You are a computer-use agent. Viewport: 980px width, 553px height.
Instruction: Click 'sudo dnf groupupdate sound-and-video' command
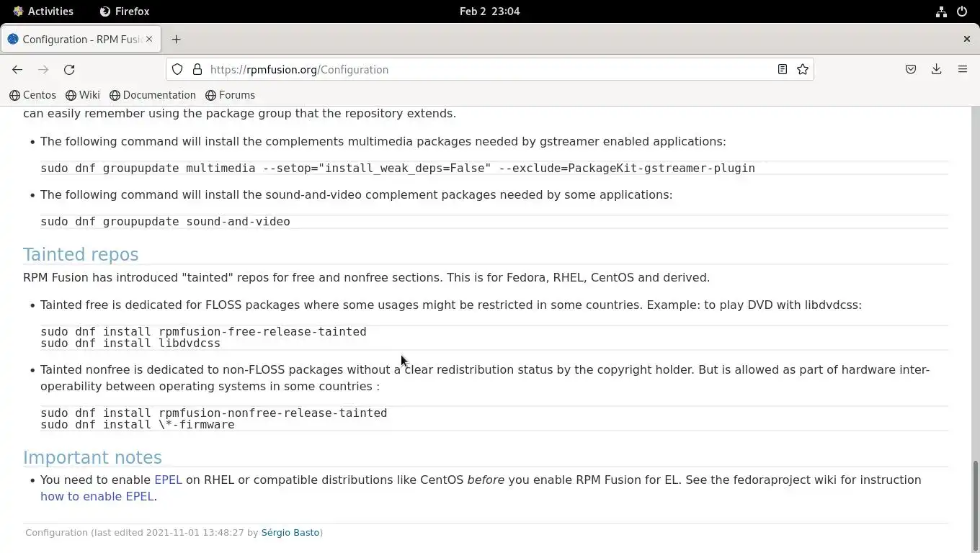tap(165, 222)
